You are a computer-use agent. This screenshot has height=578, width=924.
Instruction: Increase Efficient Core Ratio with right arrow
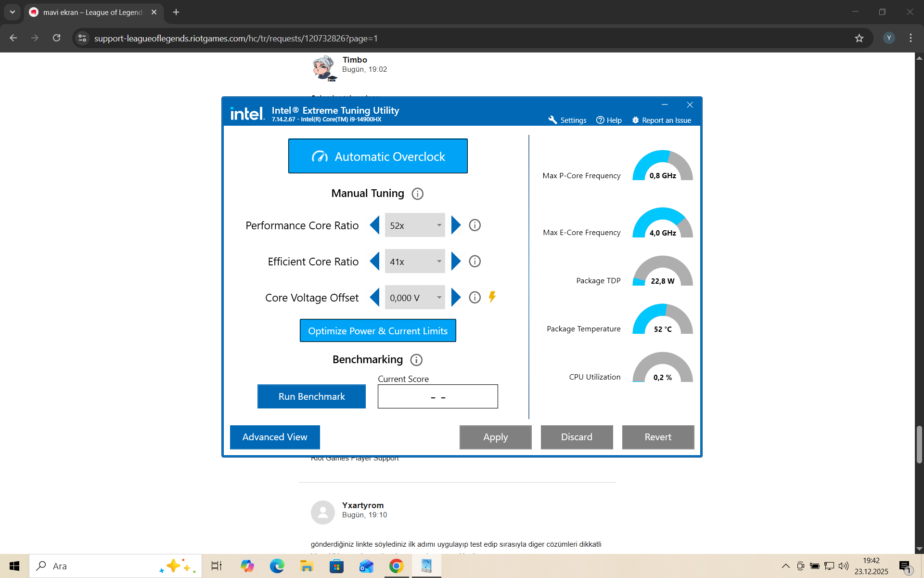[x=456, y=262]
